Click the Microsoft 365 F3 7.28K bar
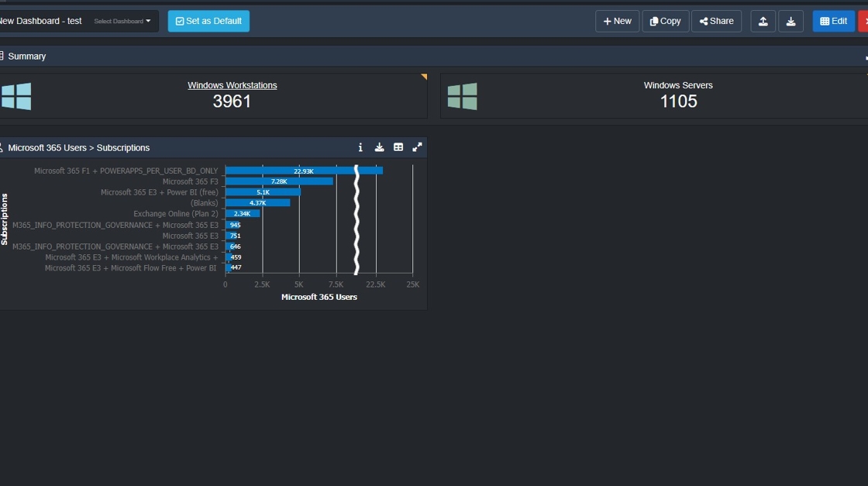The height and width of the screenshot is (486, 868). (x=279, y=181)
